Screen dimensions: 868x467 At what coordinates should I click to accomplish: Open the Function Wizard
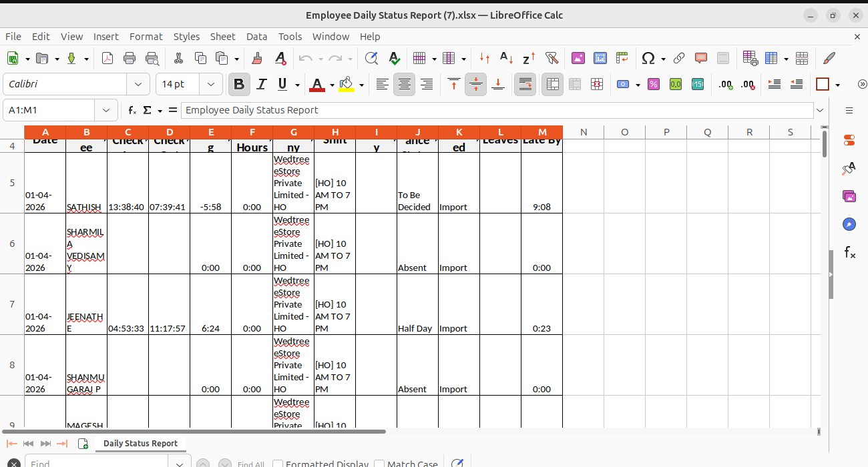[132, 110]
